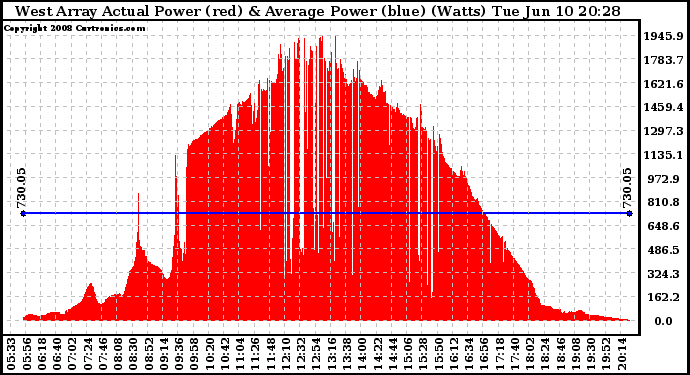Click the 12:10 time label
Image resolution: width=690 pixels, height=375 pixels.
pos(285,354)
